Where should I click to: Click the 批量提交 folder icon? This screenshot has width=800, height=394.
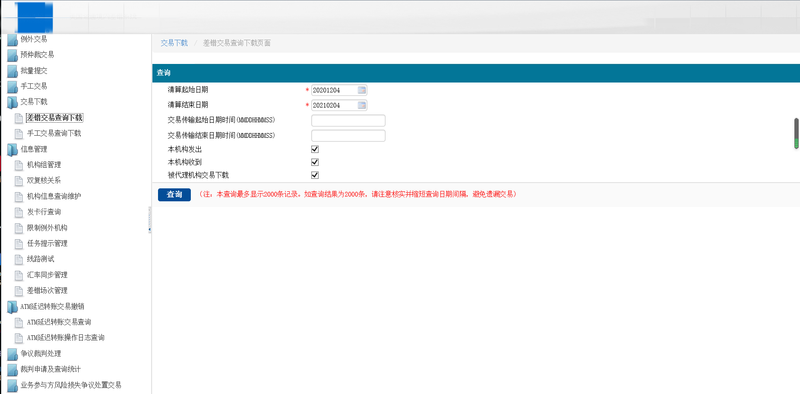click(12, 71)
